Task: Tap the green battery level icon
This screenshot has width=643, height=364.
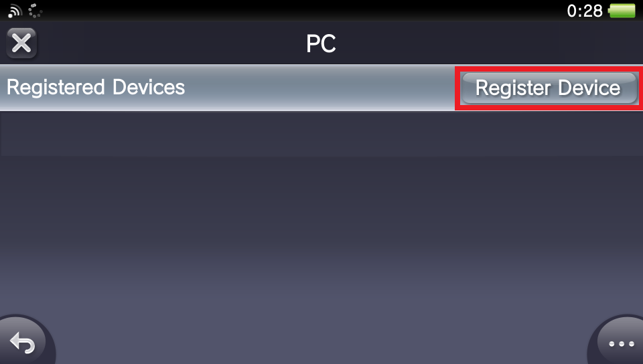Action: point(622,11)
